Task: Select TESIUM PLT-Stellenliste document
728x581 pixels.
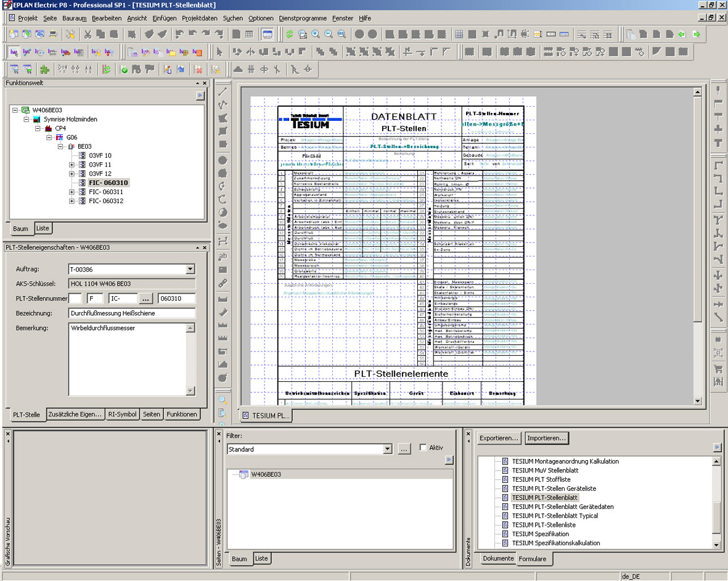Action: (544, 525)
